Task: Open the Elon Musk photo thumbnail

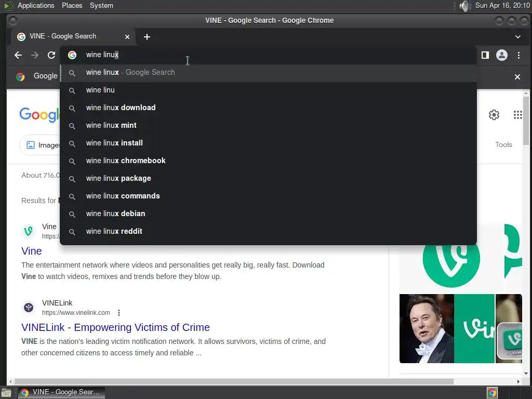Action: tap(427, 328)
